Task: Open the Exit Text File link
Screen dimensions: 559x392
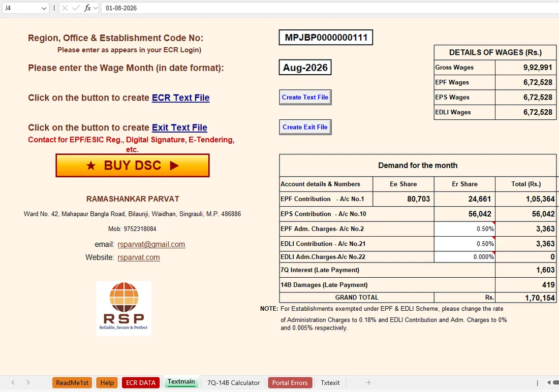Action: click(180, 127)
